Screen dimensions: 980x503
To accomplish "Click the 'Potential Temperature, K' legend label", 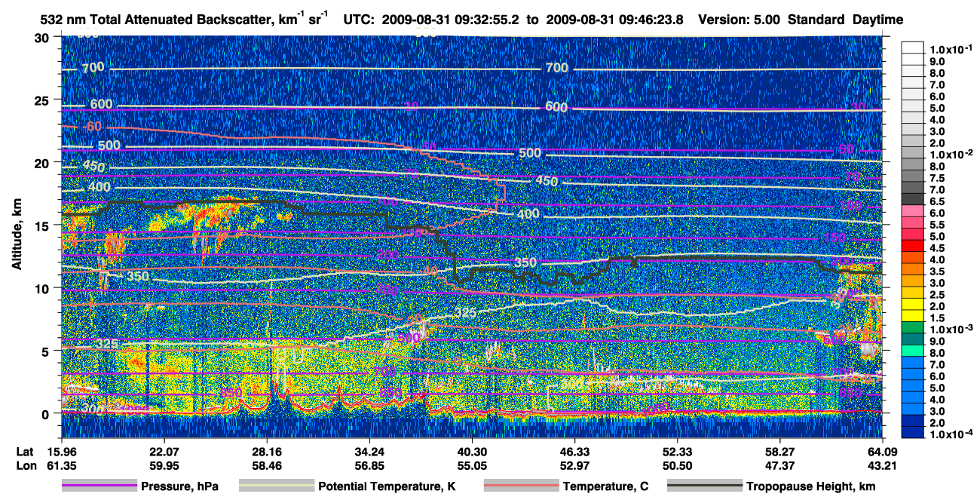I will [387, 487].
